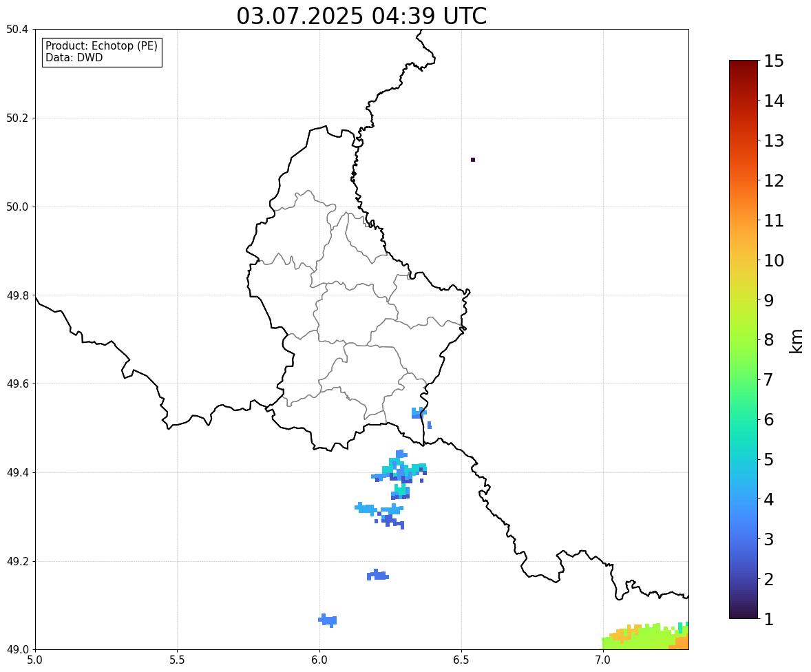The height and width of the screenshot is (672, 811).
Task: Click the yellow-green echo cluster at bottom right
Action: [x=645, y=637]
